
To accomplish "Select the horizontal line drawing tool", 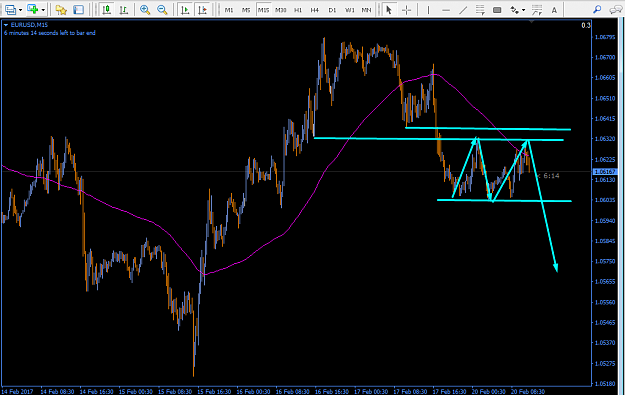I will pos(446,10).
